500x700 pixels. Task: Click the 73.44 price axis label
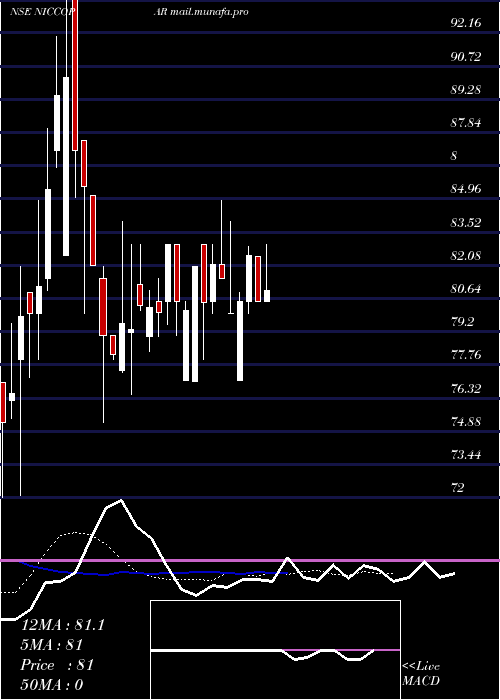pos(466,455)
